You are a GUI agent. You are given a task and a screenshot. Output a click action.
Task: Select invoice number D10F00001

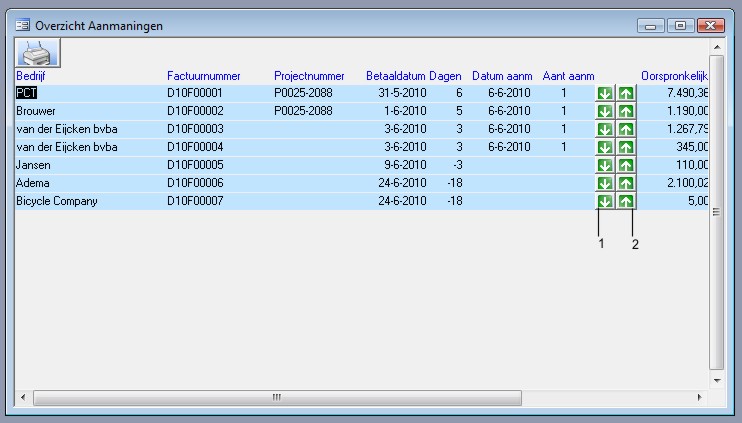194,93
